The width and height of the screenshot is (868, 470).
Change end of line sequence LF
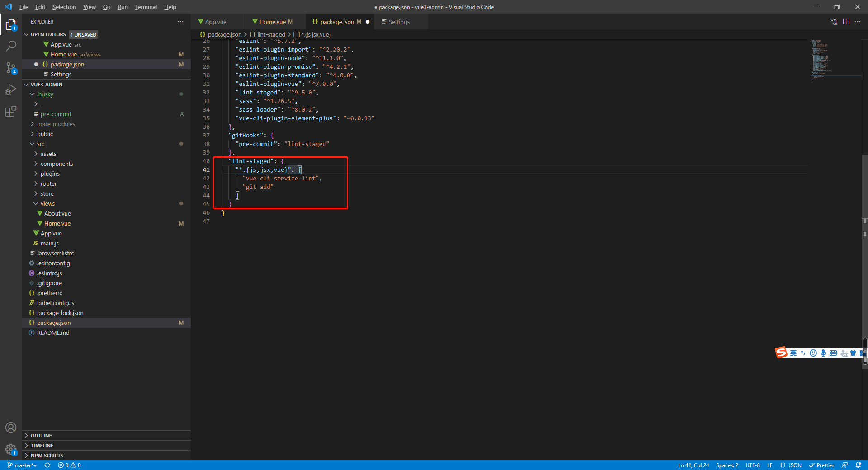[769, 465]
